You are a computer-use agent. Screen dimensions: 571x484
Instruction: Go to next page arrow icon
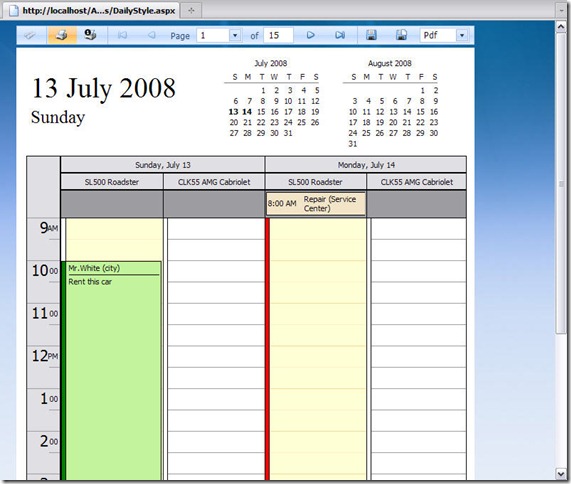tap(310, 35)
